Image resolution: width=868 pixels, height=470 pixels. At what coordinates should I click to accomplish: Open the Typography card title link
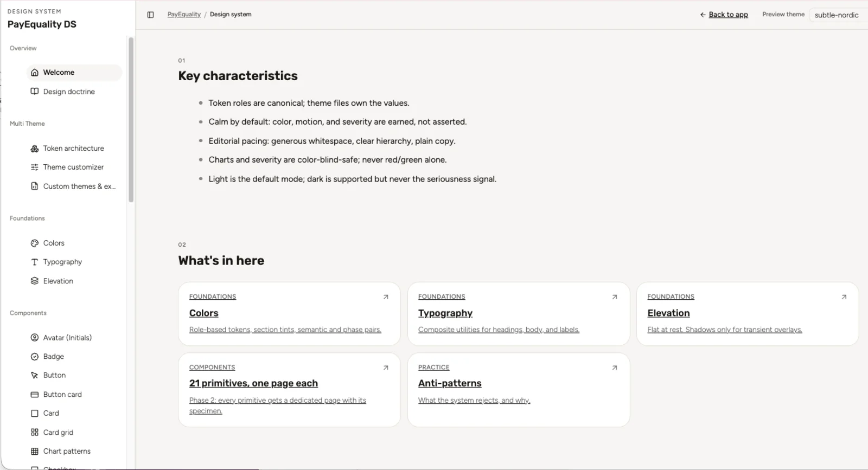pos(445,313)
